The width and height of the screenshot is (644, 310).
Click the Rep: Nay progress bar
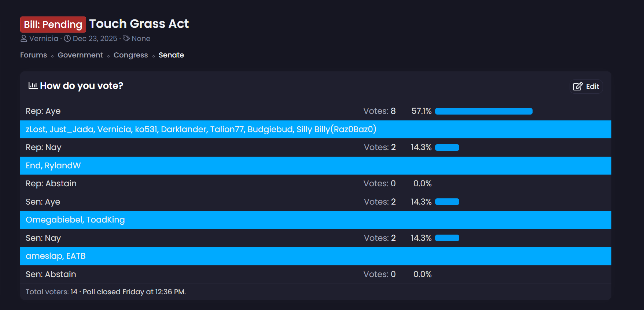[447, 147]
